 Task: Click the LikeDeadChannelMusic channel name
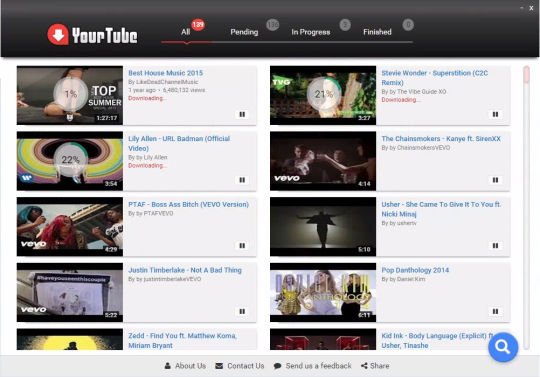(167, 82)
